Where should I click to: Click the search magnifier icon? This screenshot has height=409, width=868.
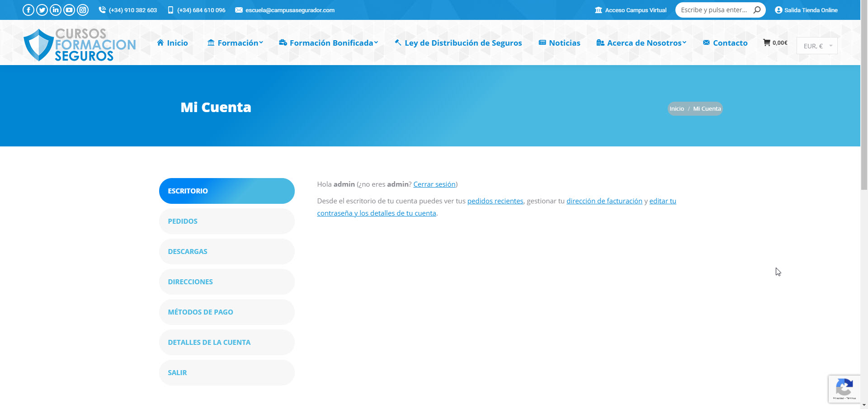(x=757, y=10)
